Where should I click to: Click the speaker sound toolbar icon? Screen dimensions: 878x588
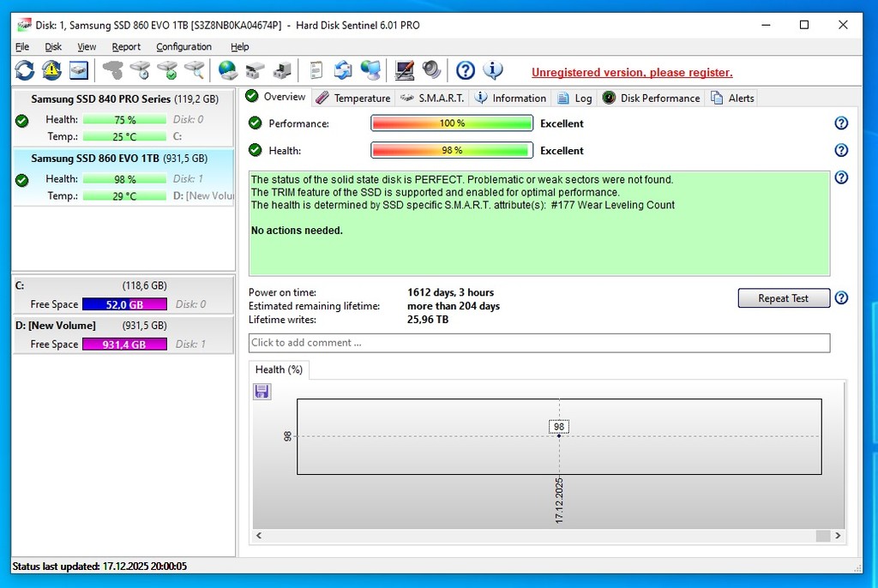(431, 70)
